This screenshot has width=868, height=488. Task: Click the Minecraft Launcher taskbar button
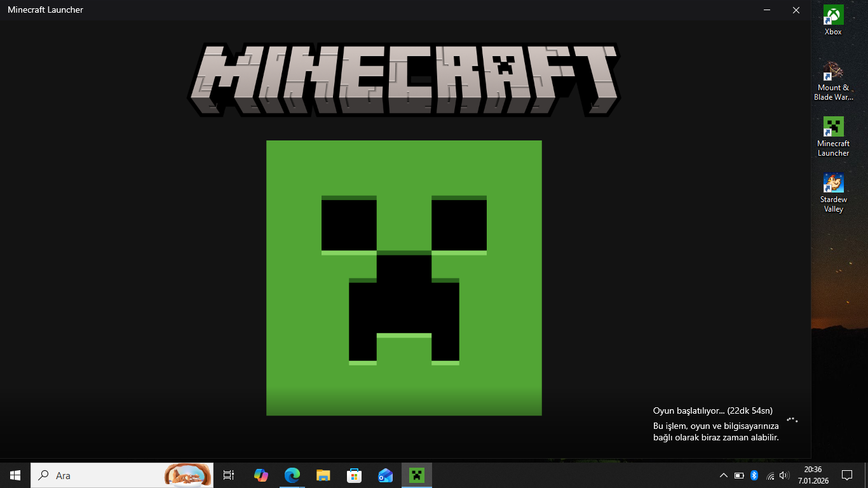click(417, 475)
